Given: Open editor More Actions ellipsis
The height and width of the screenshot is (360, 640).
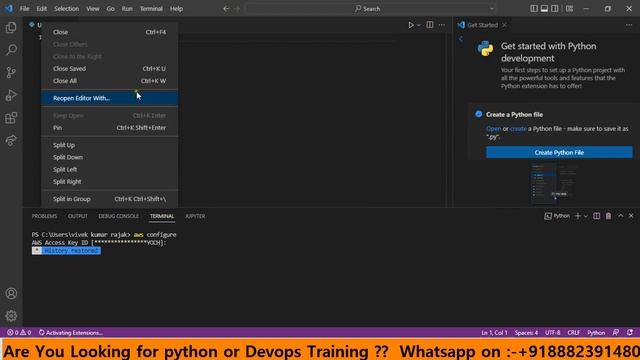Looking at the screenshot, I should pos(442,25).
